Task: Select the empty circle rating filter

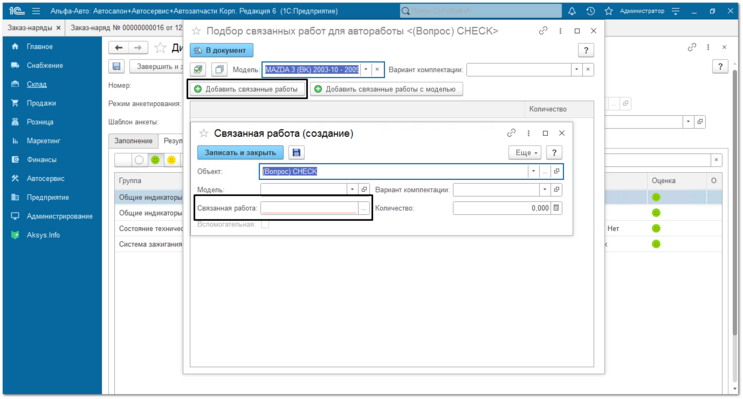Action: pyautogui.click(x=139, y=160)
